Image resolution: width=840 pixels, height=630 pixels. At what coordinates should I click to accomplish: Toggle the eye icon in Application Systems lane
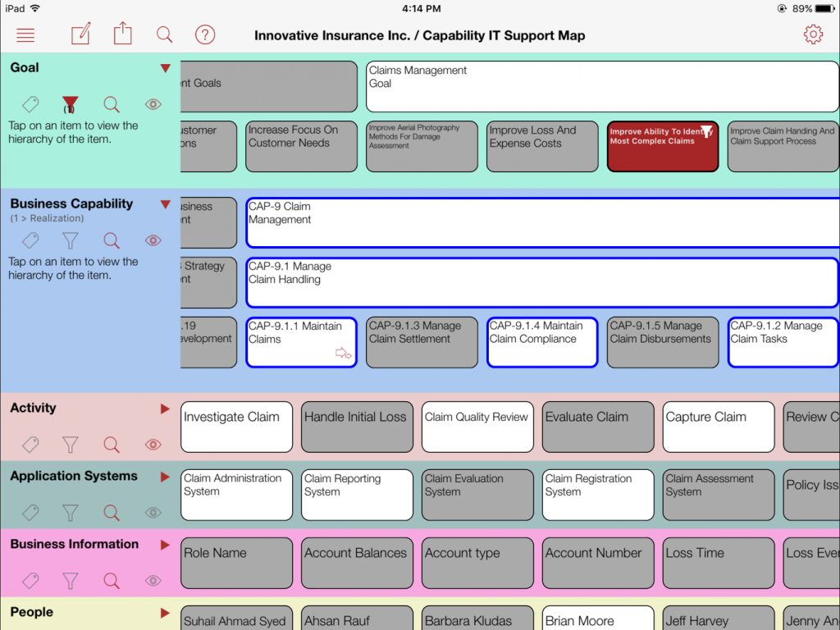click(153, 513)
